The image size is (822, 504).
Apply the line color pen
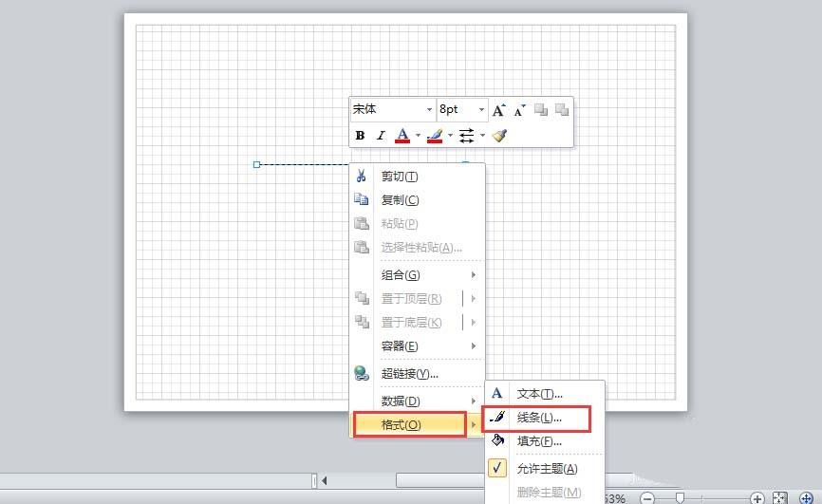pyautogui.click(x=435, y=136)
